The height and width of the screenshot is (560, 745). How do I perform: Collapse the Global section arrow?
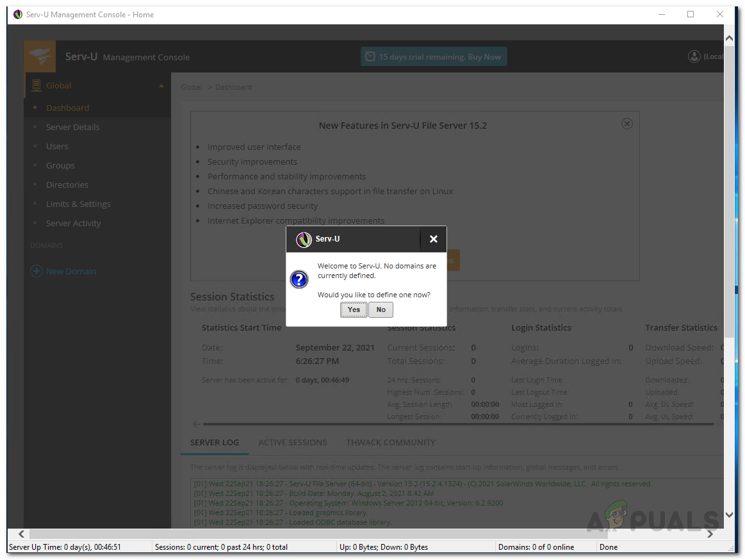[x=161, y=86]
